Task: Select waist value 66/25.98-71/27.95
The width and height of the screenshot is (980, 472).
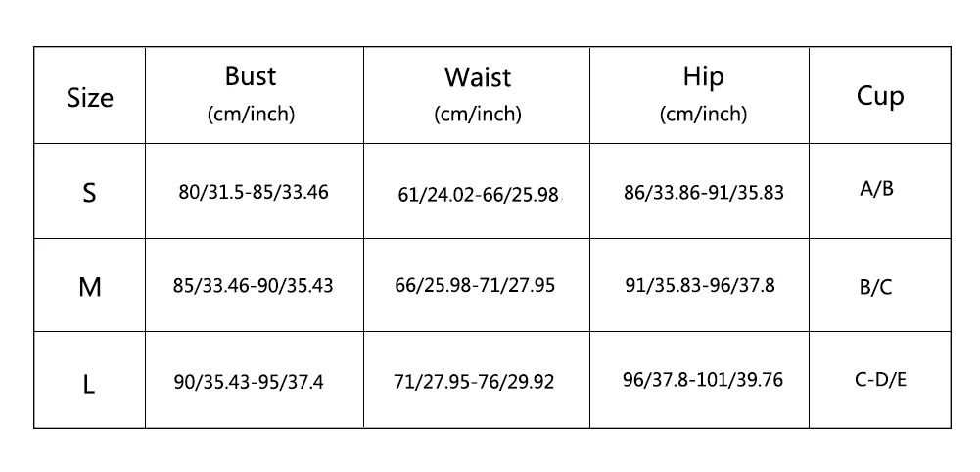Action: click(475, 285)
